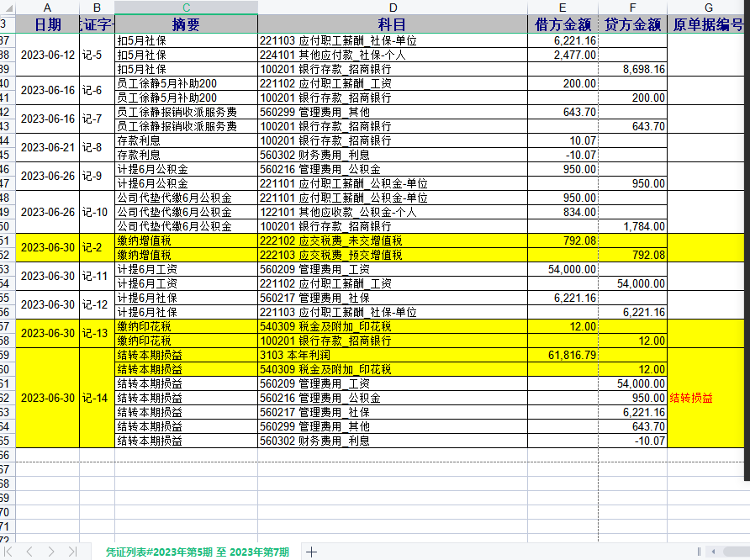
Task: Select cell 540309 税金及附加_印花税 in 缴纳印花税 row
Action: click(393, 326)
